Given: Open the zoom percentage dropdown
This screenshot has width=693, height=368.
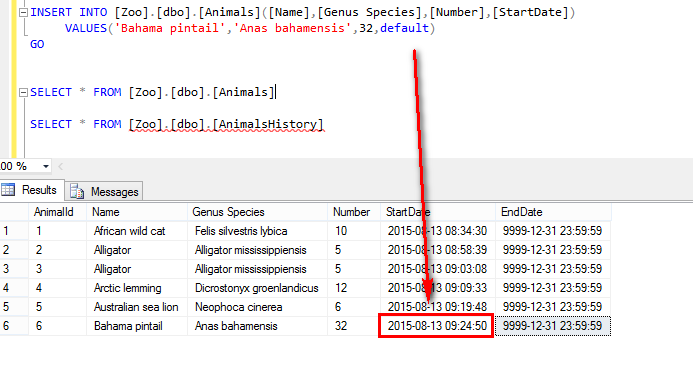Looking at the screenshot, I should (46, 167).
